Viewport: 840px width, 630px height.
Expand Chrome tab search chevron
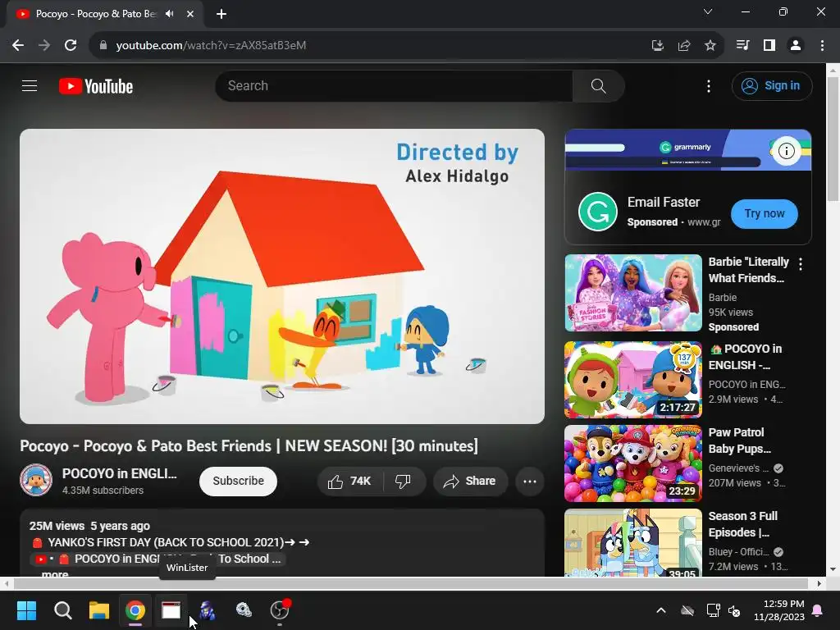tap(708, 11)
